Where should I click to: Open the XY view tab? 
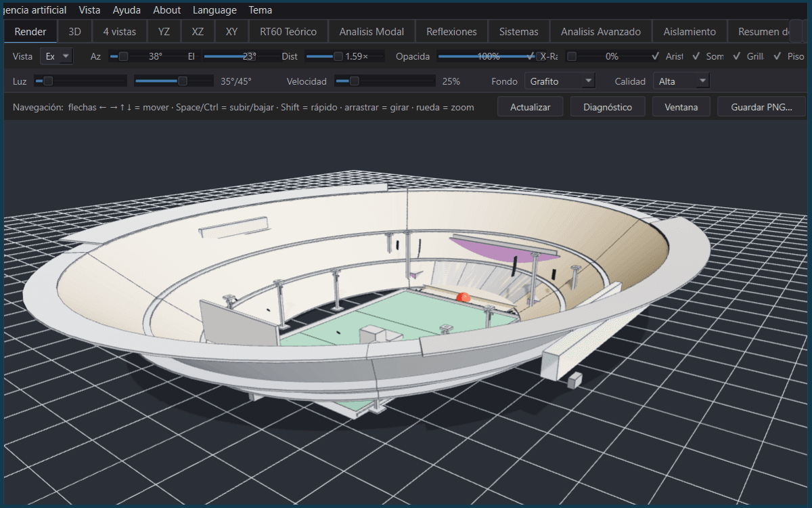tap(231, 31)
